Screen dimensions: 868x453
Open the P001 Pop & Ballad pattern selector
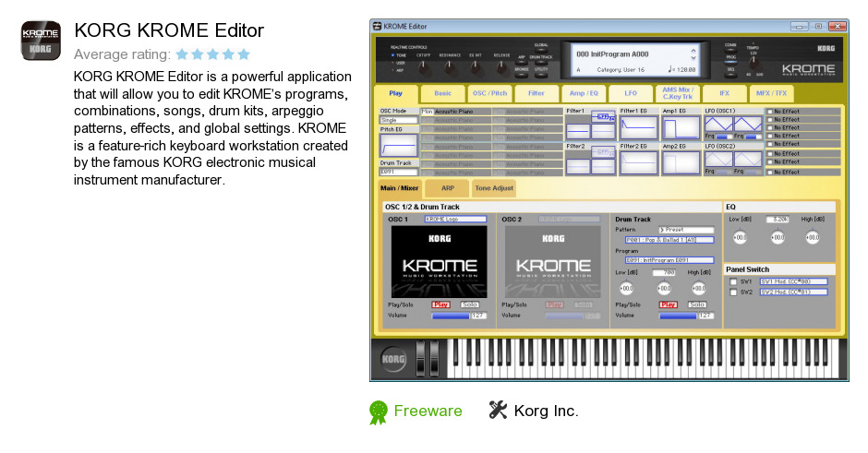tap(669, 240)
